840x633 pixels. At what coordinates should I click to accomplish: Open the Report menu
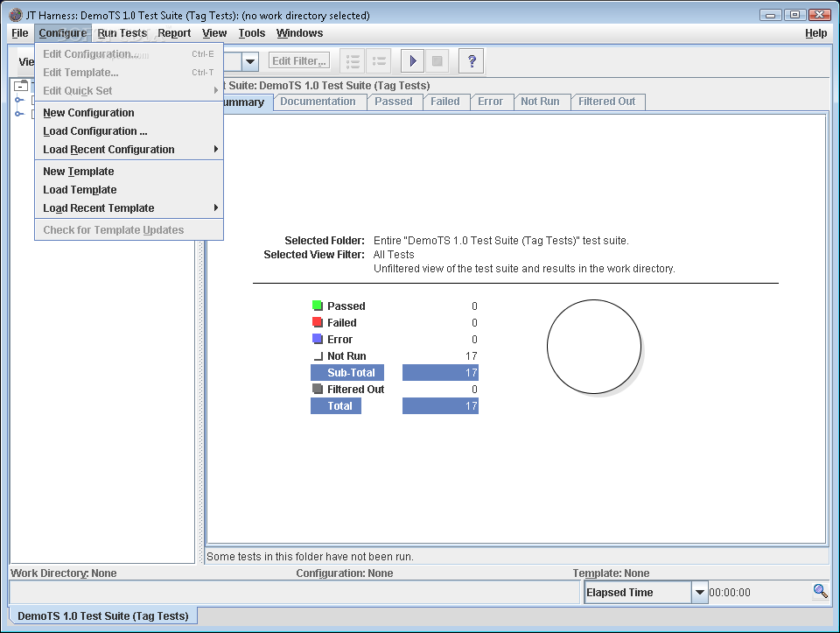(x=174, y=33)
